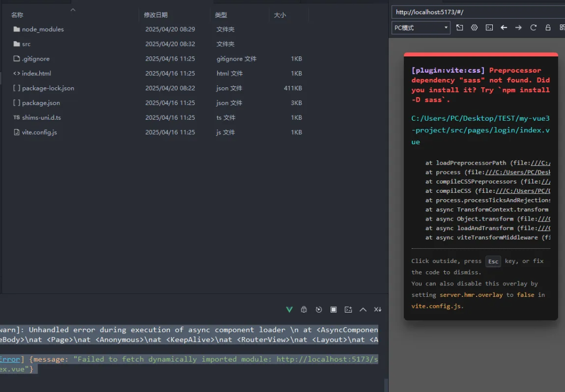This screenshot has width=565, height=392.
Task: Collapse the console panel with chevron
Action: click(x=363, y=309)
